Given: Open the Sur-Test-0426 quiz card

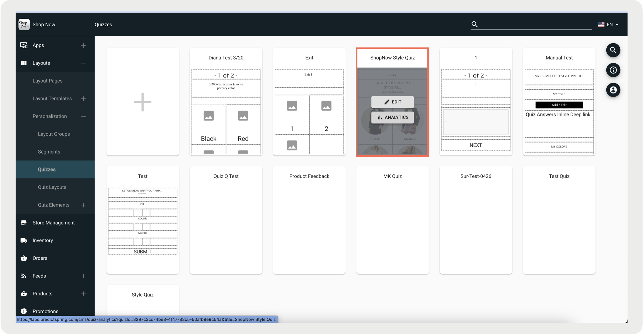Looking at the screenshot, I should pyautogui.click(x=476, y=220).
